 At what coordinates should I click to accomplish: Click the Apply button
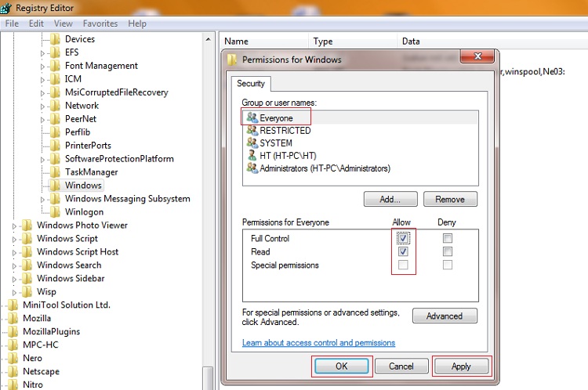461,366
